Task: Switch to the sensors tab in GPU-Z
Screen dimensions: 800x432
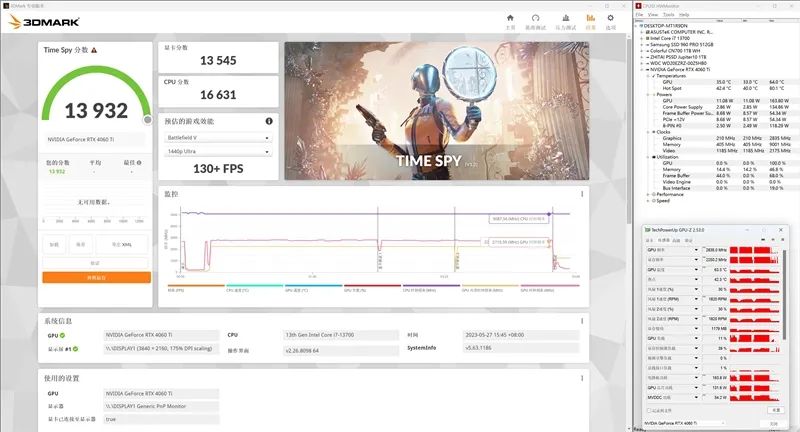Action: pyautogui.click(x=664, y=240)
